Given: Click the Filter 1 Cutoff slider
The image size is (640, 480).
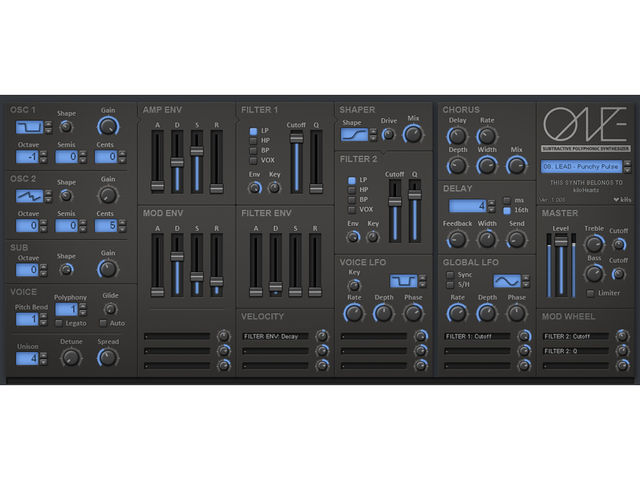Looking at the screenshot, I should point(296,162).
